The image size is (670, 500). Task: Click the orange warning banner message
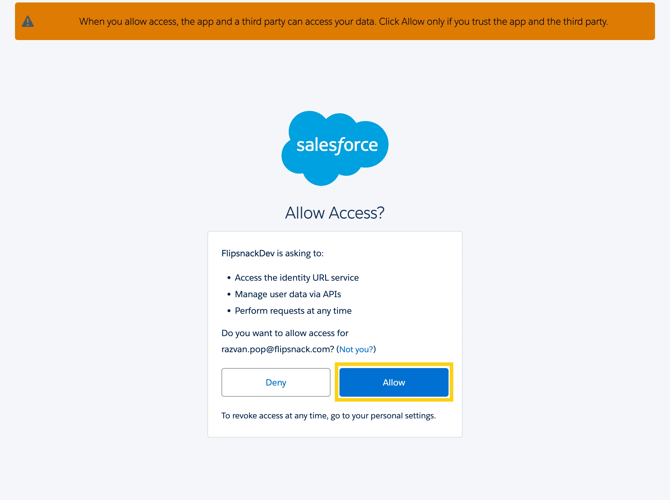pos(343,21)
